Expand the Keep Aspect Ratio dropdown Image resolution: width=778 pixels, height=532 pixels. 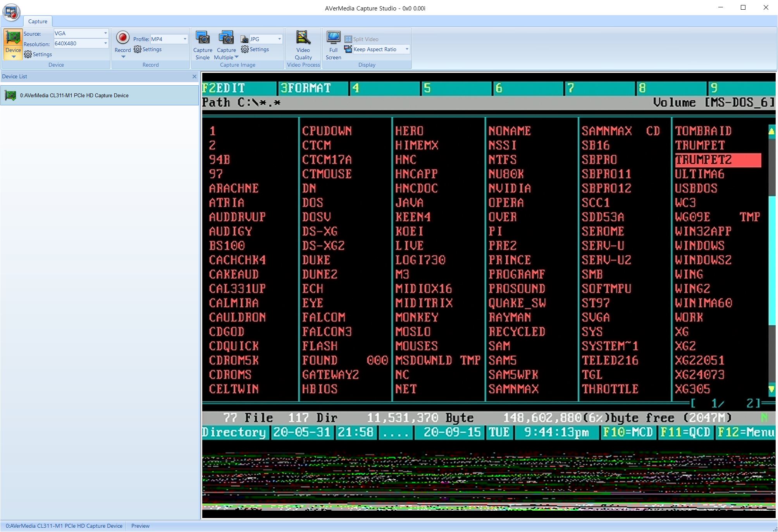[407, 49]
